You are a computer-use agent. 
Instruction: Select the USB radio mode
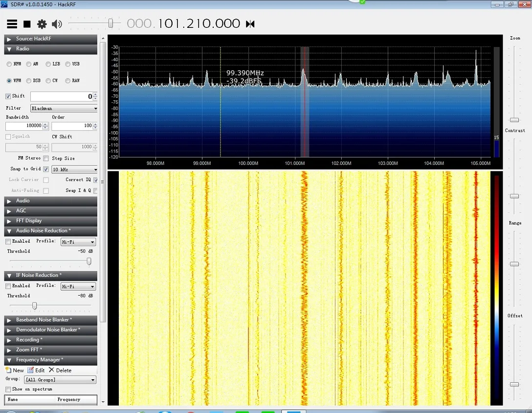pos(68,64)
